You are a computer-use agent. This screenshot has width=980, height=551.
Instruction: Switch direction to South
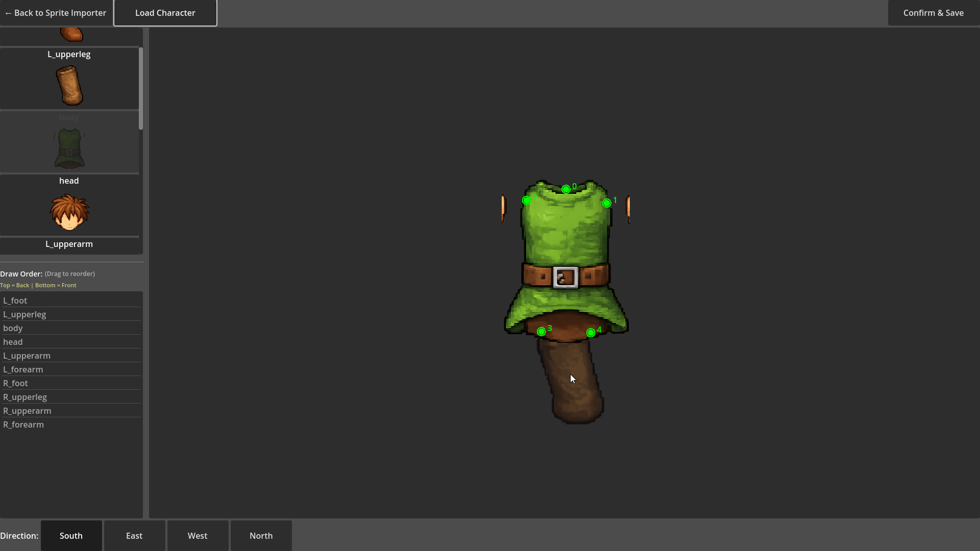pyautogui.click(x=71, y=536)
